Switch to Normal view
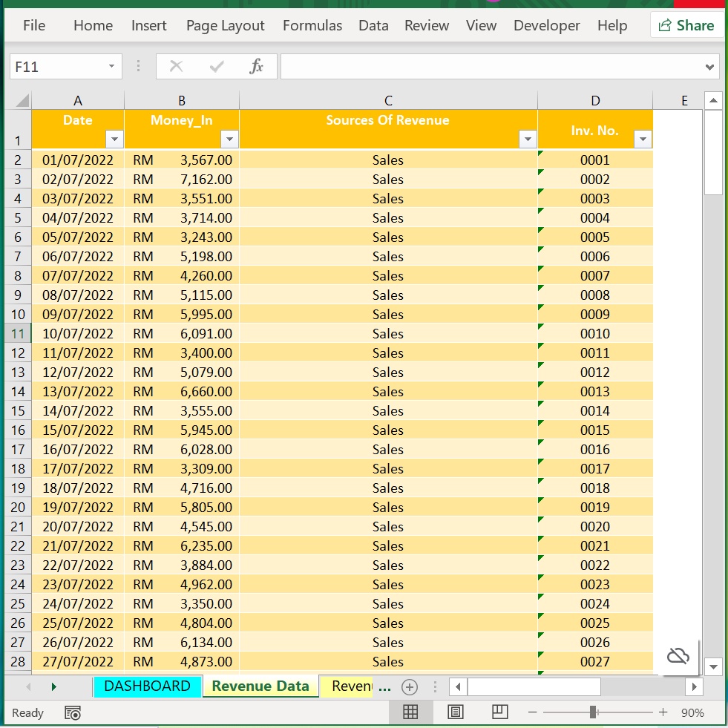Image resolution: width=728 pixels, height=728 pixels. point(410,712)
